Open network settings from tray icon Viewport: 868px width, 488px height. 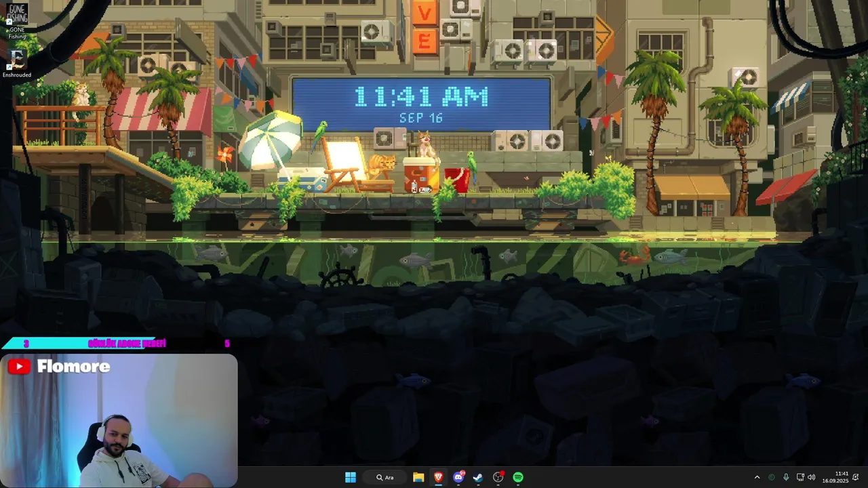click(800, 477)
